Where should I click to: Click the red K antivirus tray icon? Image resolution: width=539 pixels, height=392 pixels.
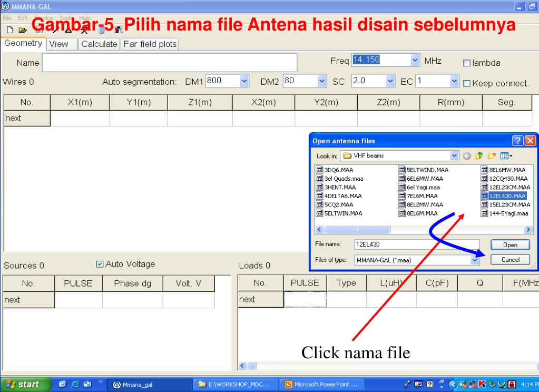482,384
